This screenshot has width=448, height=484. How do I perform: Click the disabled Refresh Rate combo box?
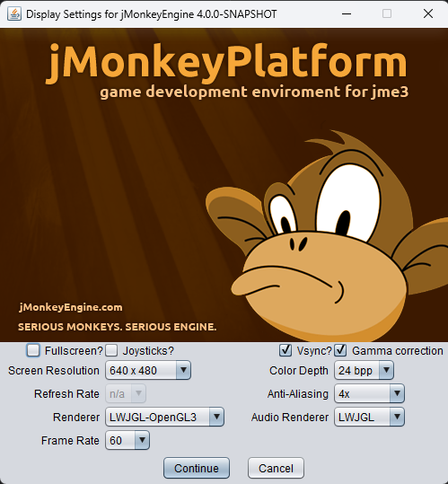coord(126,393)
